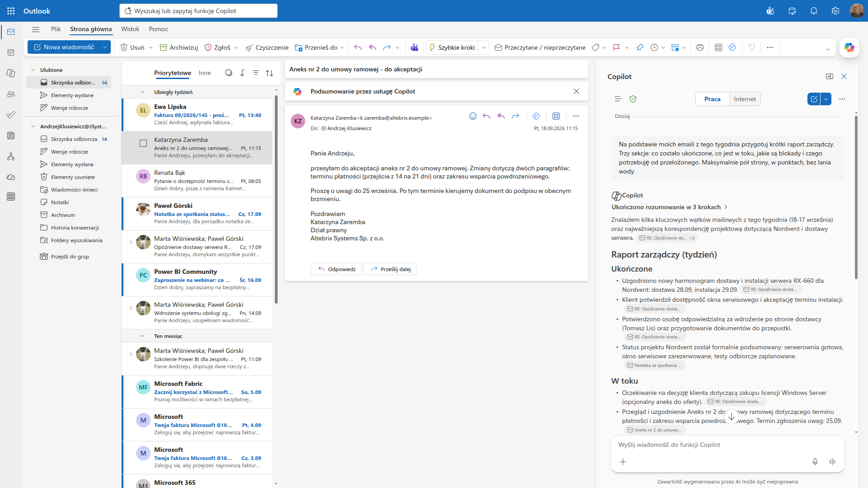Toggle select-all messages mode
The height and width of the screenshot is (488, 868).
(229, 73)
